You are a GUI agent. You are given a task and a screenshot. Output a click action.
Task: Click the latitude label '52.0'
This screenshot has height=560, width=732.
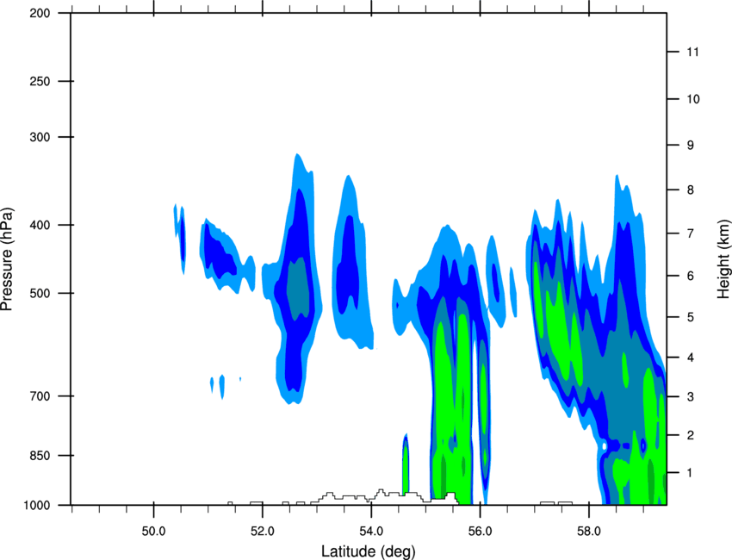point(263,532)
